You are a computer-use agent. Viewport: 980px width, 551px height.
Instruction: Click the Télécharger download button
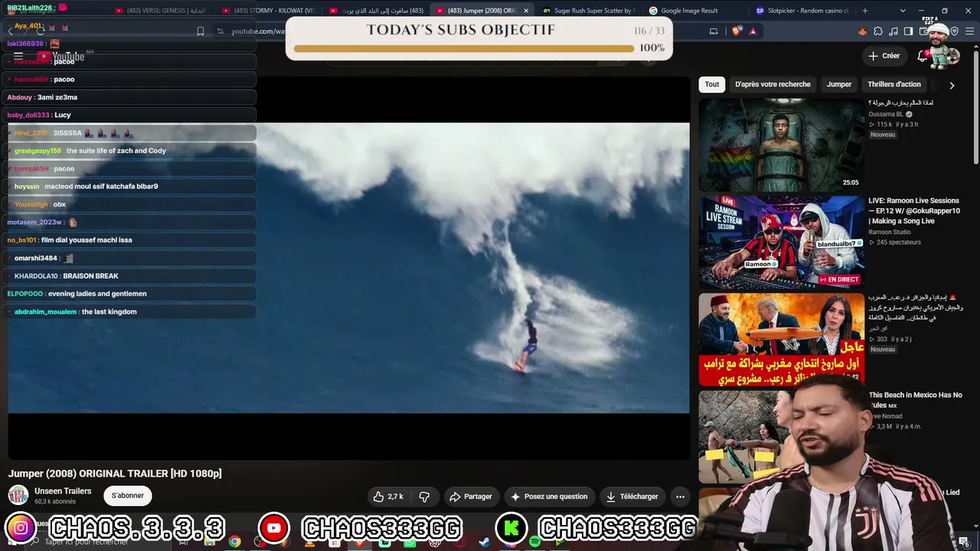point(632,497)
